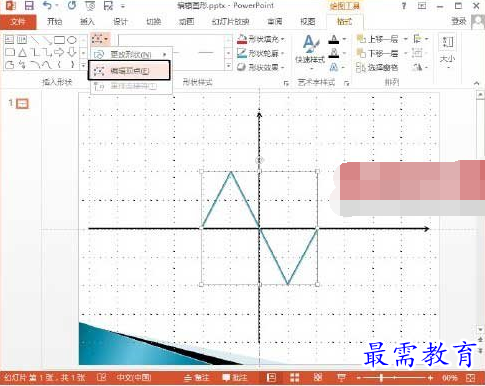Open the Align objects dropdown icon

pyautogui.click(x=420, y=39)
